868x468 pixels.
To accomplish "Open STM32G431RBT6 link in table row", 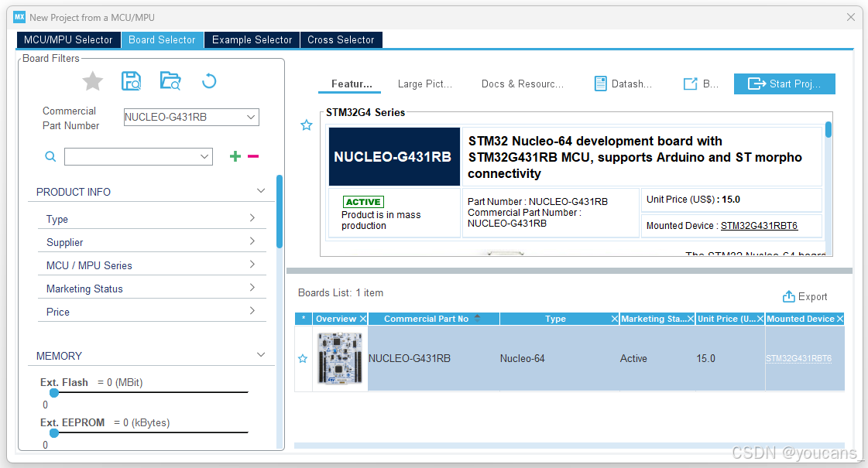I will (798, 358).
